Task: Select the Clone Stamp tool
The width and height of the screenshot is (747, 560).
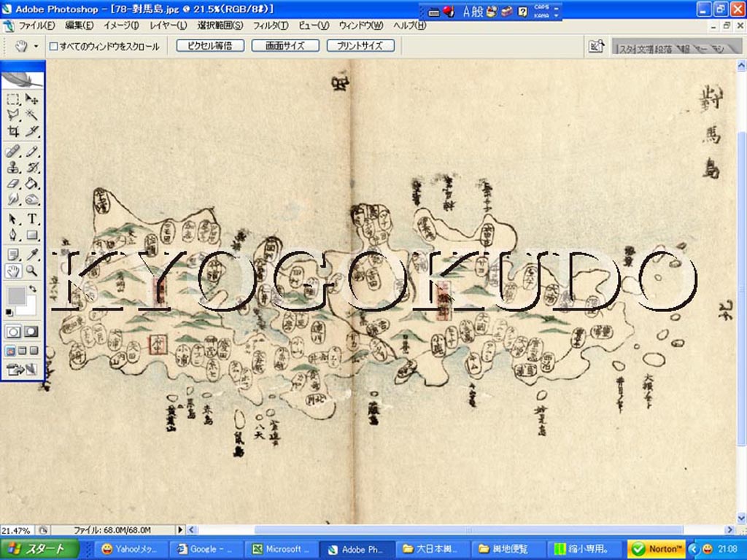Action: 13,168
